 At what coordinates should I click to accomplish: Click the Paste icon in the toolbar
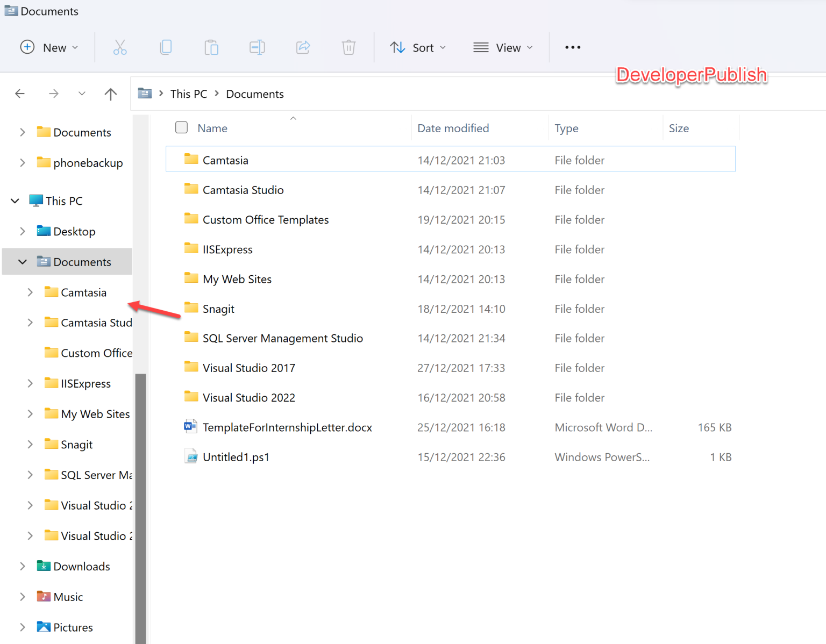tap(211, 47)
